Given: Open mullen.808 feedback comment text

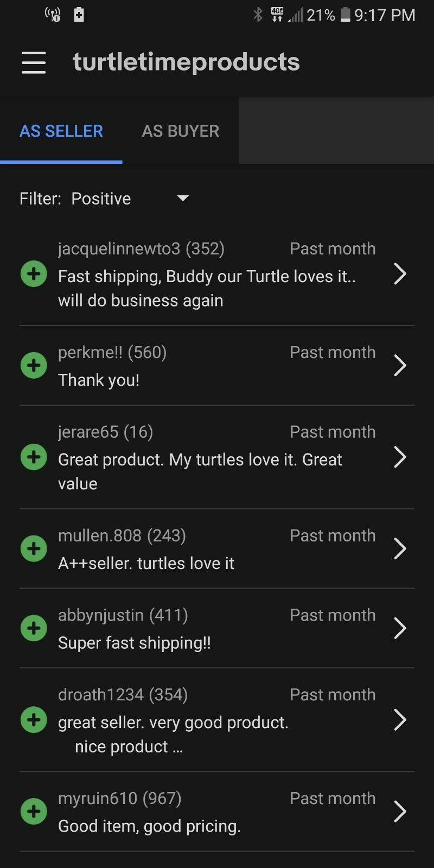Looking at the screenshot, I should (146, 563).
